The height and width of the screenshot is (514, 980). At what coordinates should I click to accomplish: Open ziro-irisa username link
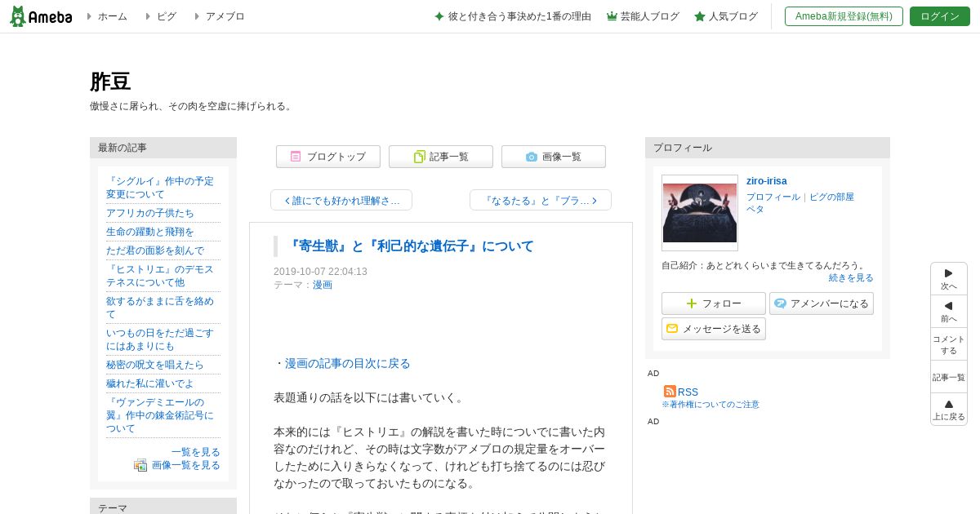767,181
